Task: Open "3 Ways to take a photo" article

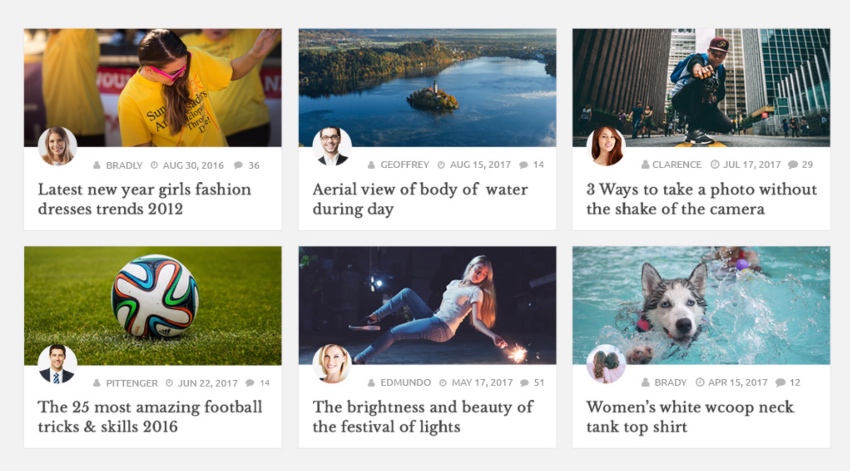Action: click(701, 199)
